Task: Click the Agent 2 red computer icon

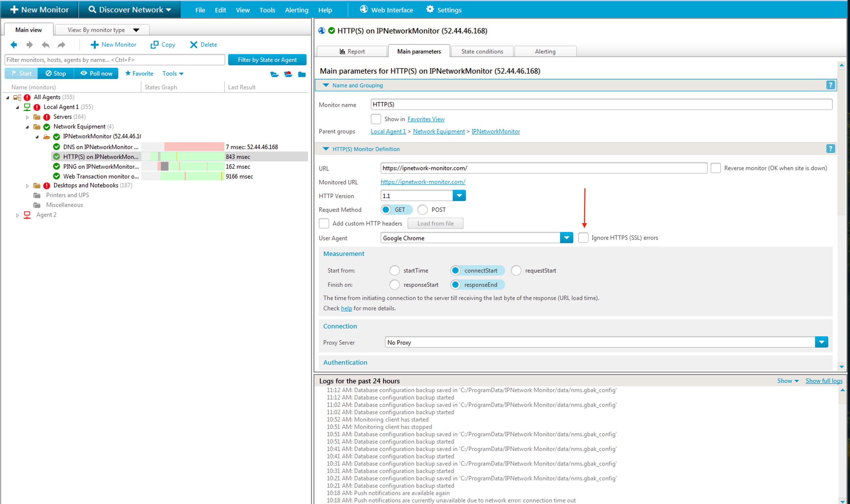Action: [27, 215]
